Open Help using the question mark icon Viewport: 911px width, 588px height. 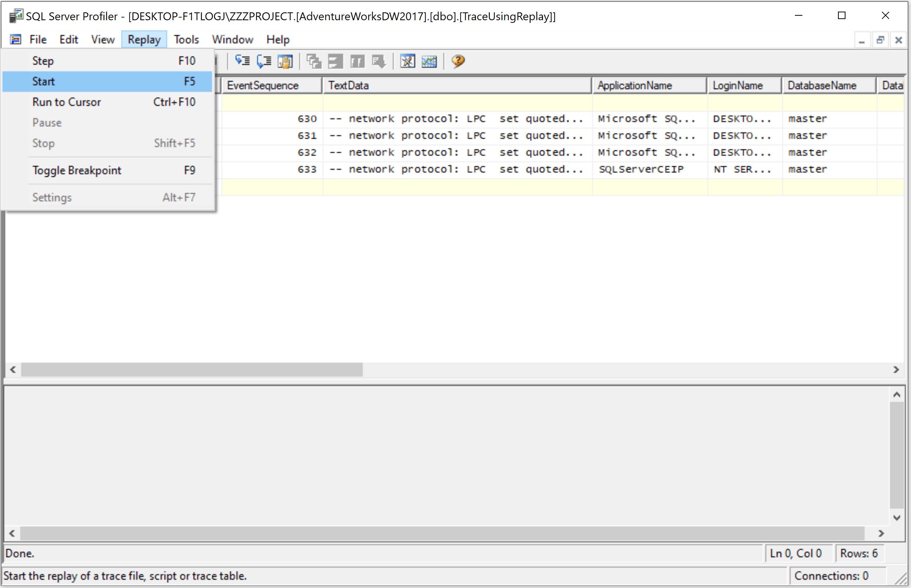457,61
